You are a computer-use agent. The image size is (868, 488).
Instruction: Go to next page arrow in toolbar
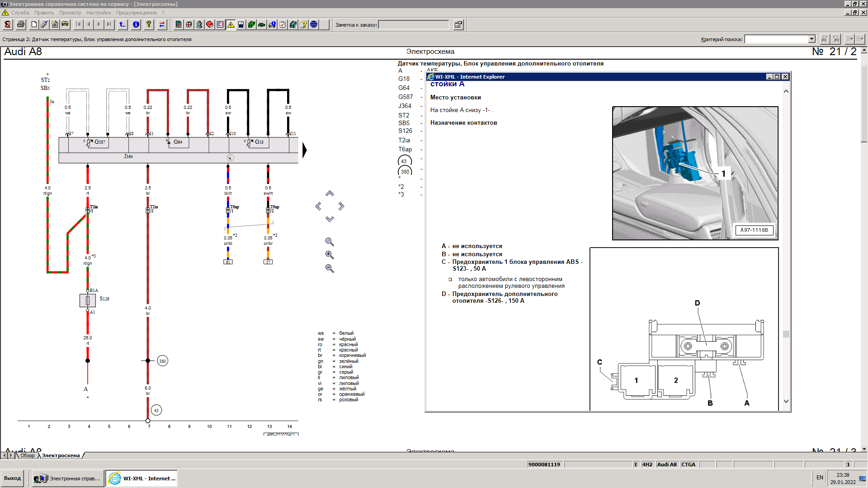(x=99, y=25)
